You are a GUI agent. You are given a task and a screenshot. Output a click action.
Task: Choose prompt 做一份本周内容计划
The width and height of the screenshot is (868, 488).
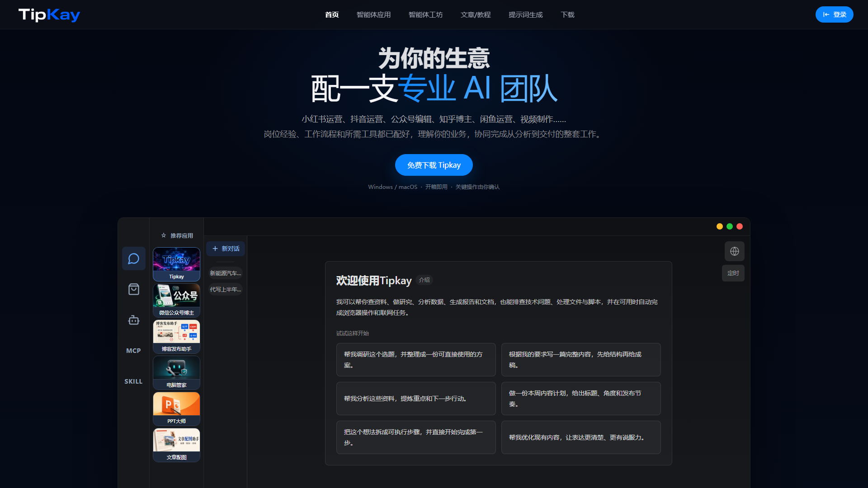pos(581,399)
